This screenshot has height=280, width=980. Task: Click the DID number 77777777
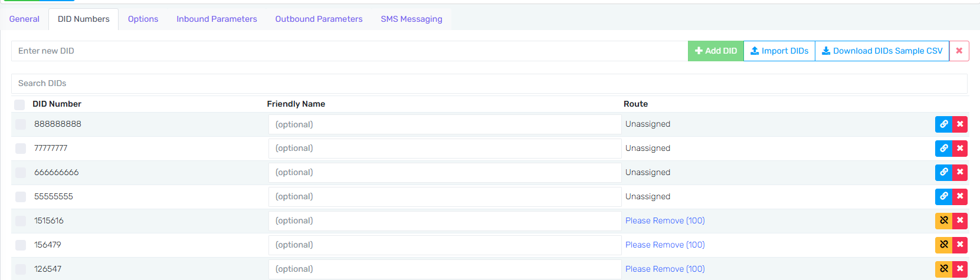click(x=51, y=148)
